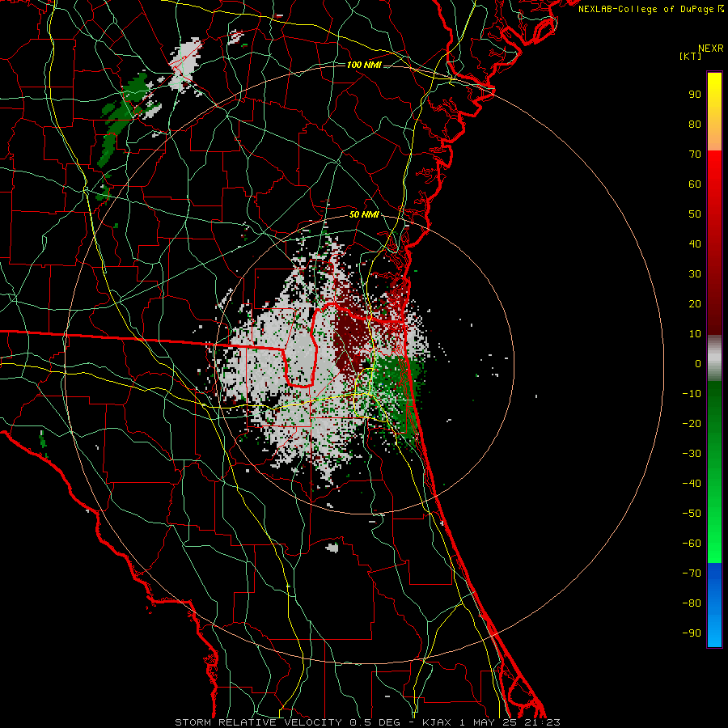
Task: Click the 60 value on the velocity scale
Action: point(695,184)
